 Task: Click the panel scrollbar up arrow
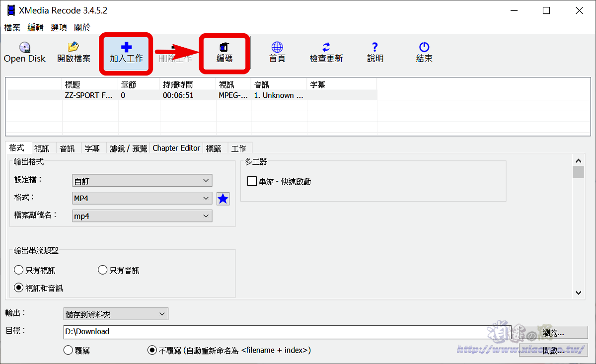(x=578, y=160)
